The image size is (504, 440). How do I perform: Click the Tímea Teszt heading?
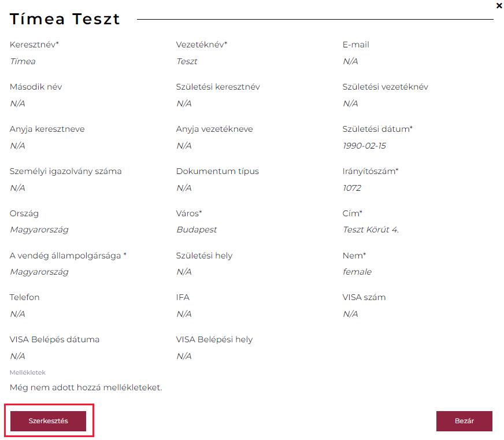65,19
